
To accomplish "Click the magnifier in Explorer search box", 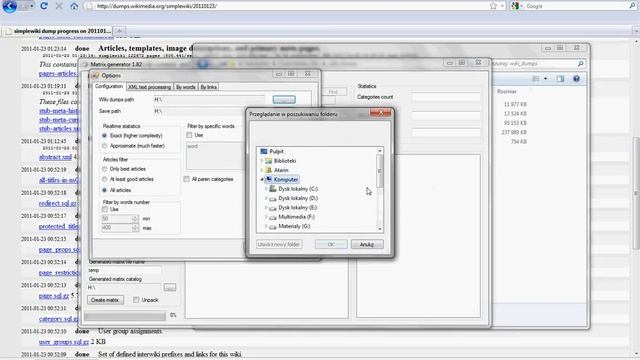I will 580,64.
